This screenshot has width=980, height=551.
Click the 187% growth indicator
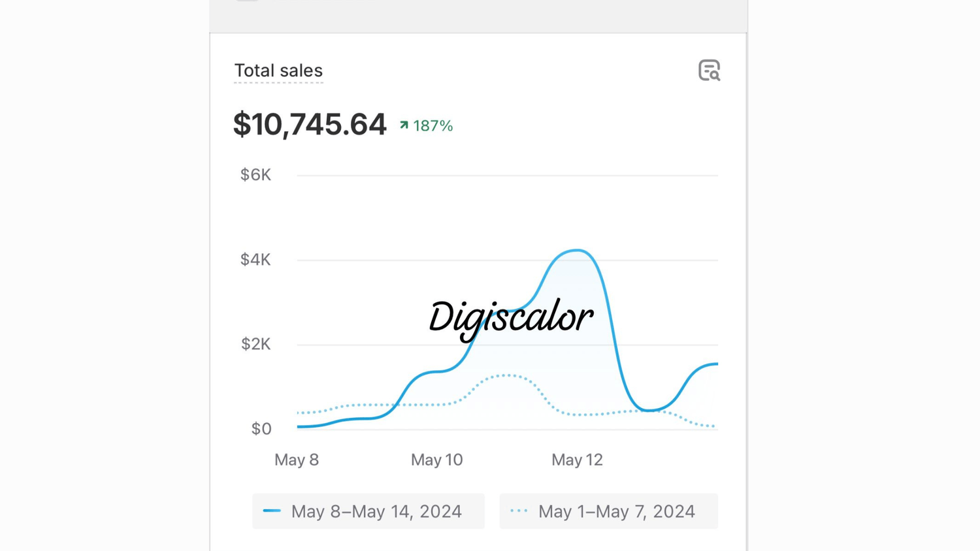433,125
